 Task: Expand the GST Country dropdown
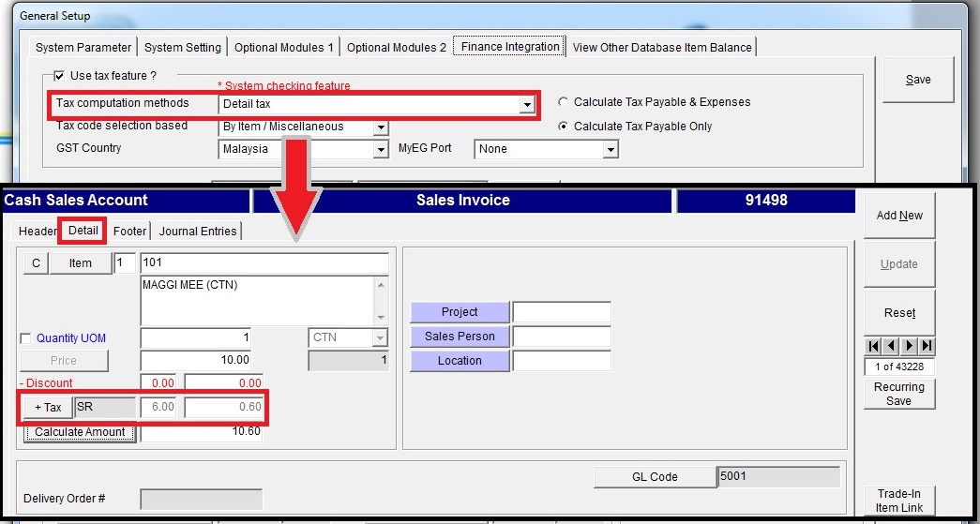click(x=381, y=150)
